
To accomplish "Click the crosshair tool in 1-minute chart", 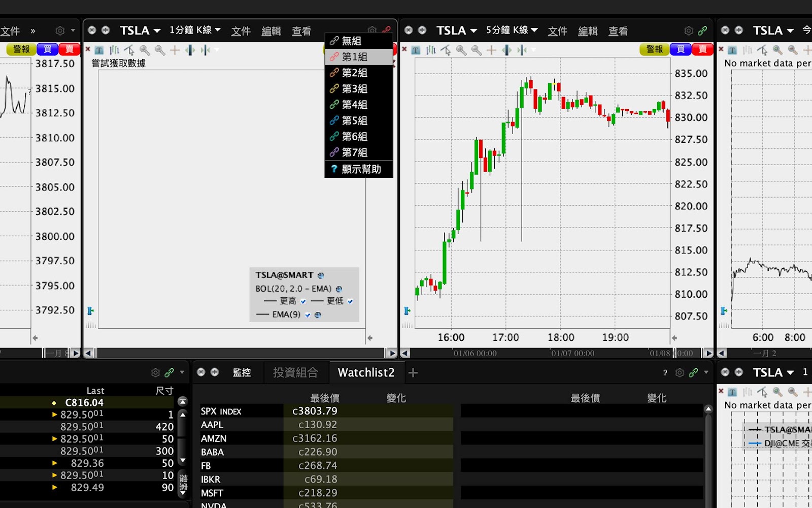I will coord(175,50).
